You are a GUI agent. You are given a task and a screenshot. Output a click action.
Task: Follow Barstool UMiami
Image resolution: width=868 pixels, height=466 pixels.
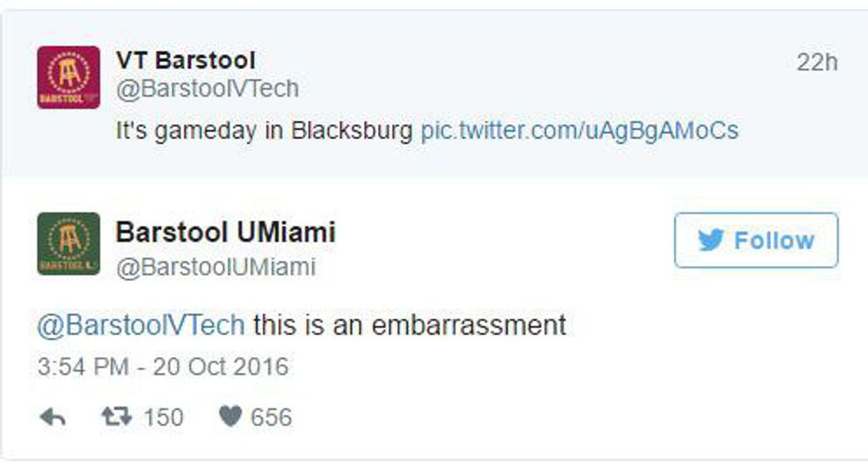(756, 240)
